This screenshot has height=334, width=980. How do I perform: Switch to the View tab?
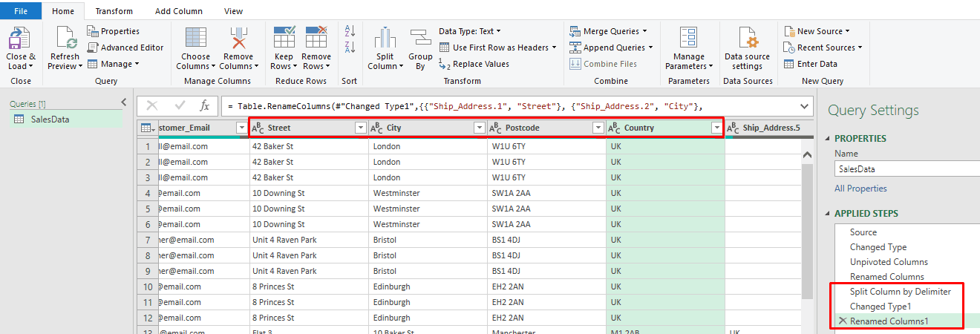click(233, 11)
